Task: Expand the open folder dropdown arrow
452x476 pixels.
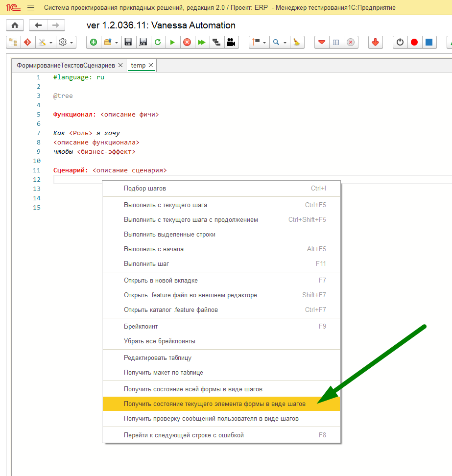Action: pos(117,43)
